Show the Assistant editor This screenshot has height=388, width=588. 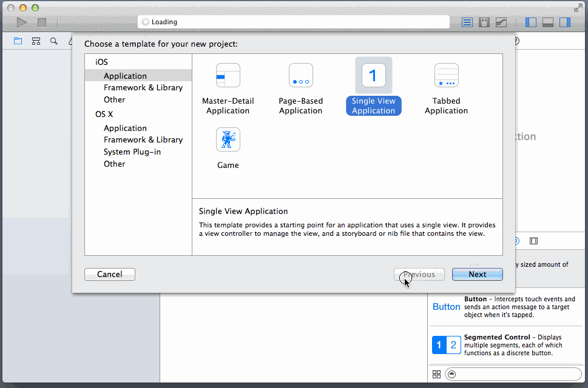click(x=484, y=22)
